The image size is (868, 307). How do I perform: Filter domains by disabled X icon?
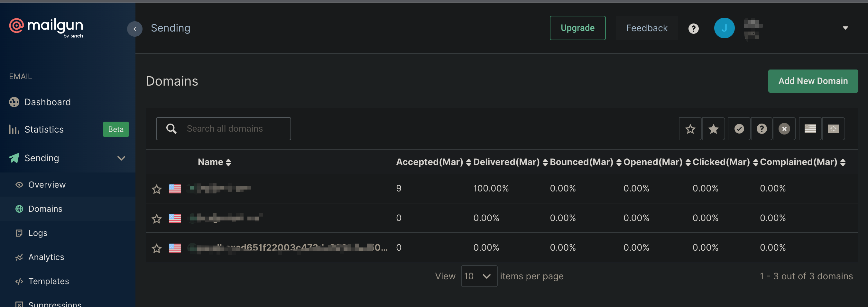(784, 129)
